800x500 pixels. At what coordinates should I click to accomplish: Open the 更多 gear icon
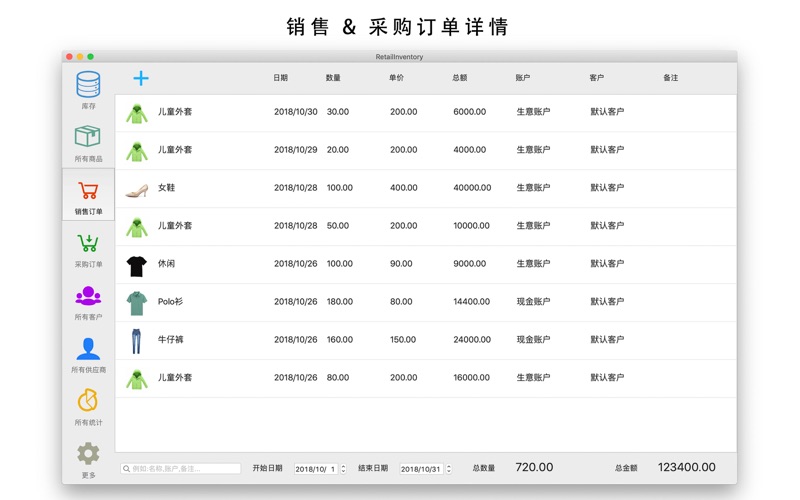pyautogui.click(x=88, y=454)
